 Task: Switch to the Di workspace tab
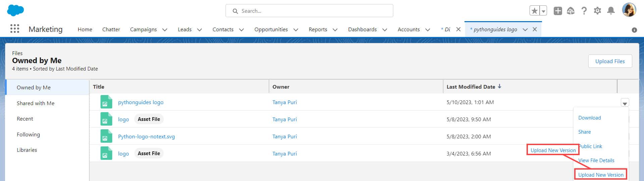pyautogui.click(x=446, y=29)
